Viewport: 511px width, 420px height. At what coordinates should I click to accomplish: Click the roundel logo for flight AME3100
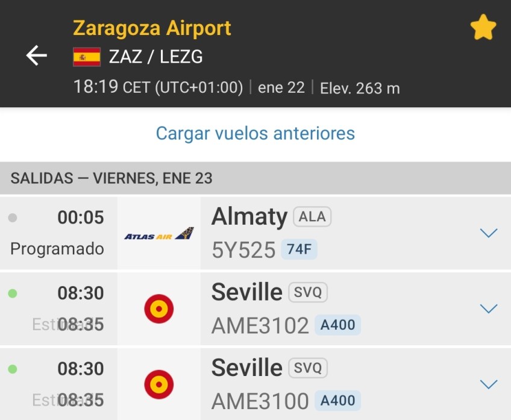tap(159, 384)
